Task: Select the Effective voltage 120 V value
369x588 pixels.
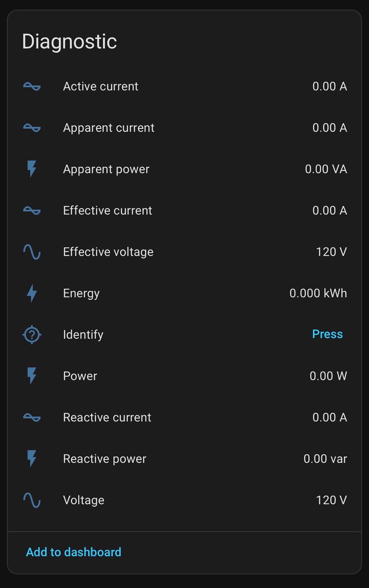Action: tap(331, 252)
